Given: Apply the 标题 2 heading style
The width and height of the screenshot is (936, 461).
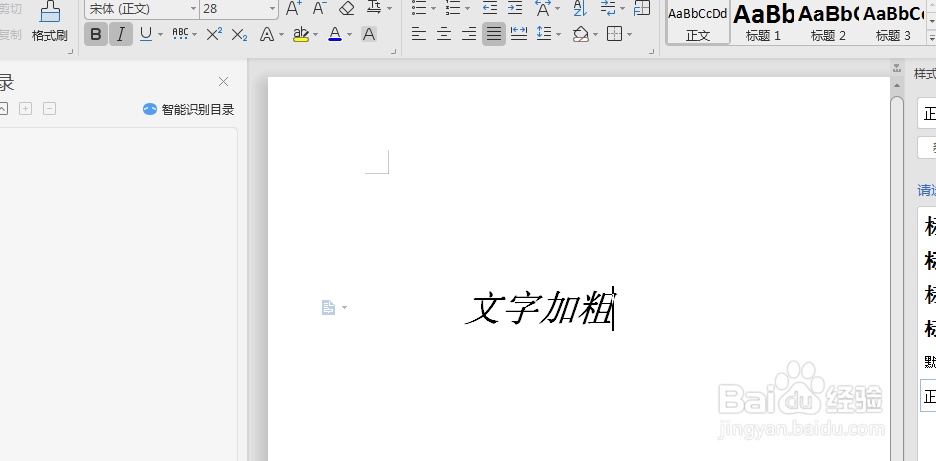Looking at the screenshot, I should click(x=828, y=21).
